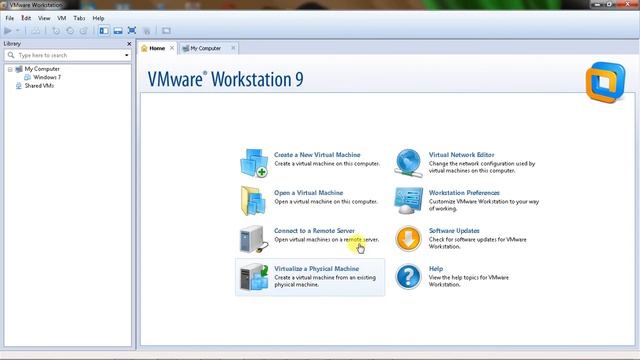Click the Open a Virtual Machine link
This screenshot has width=640, height=360.
309,193
